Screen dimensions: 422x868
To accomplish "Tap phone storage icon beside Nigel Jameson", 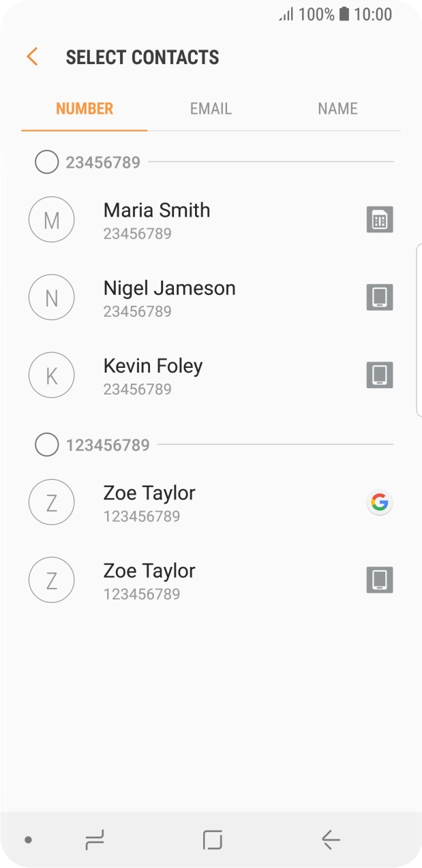I will tap(380, 298).
